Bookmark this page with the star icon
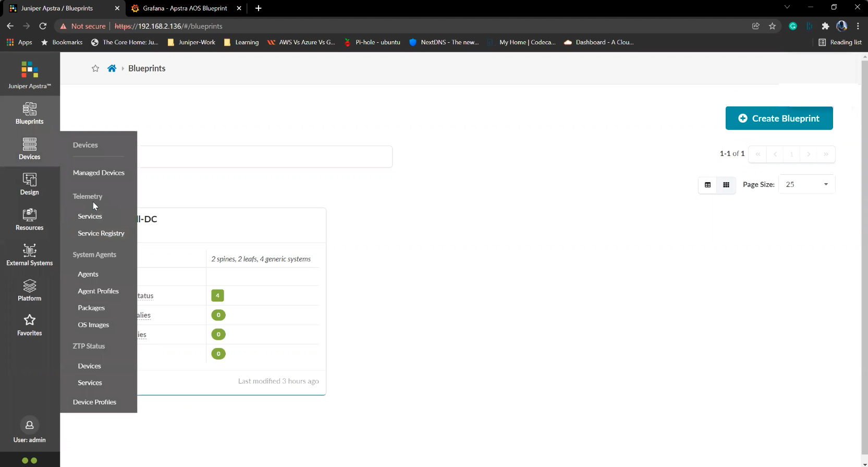Image resolution: width=868 pixels, height=467 pixels. point(772,26)
